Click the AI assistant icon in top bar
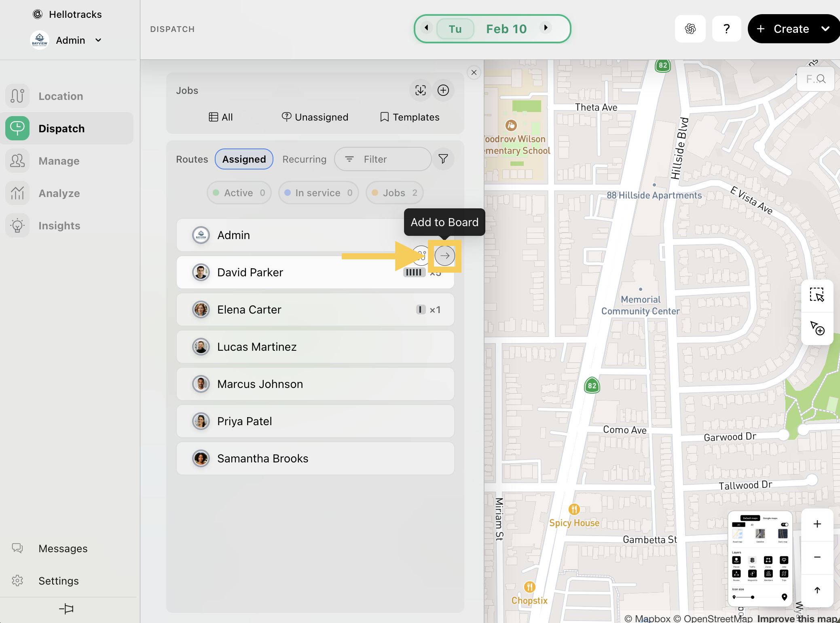Image resolution: width=840 pixels, height=623 pixels. [x=690, y=29]
